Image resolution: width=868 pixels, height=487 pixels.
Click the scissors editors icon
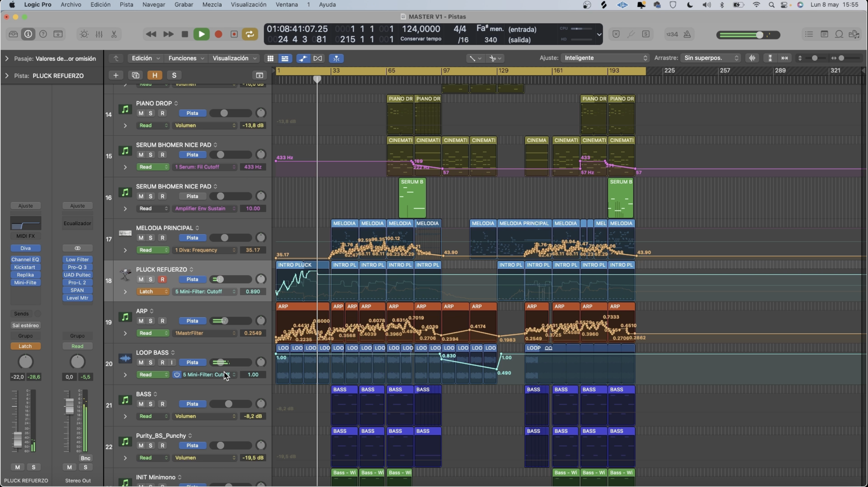114,34
